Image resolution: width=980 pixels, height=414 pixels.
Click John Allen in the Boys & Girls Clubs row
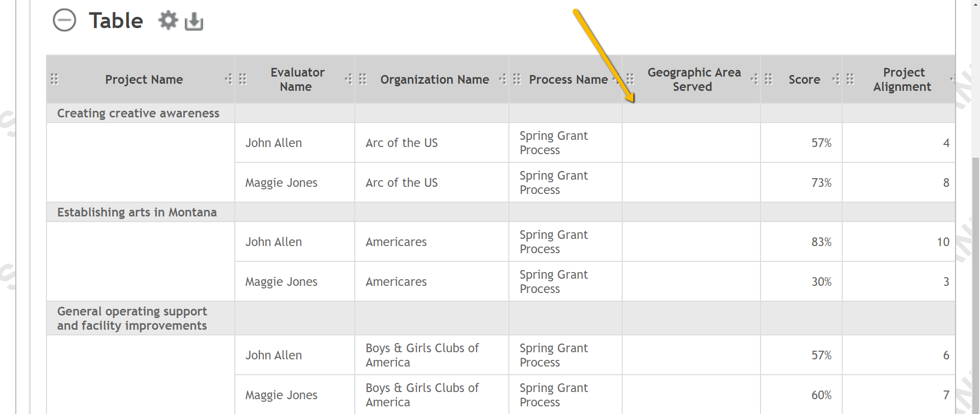pos(274,355)
